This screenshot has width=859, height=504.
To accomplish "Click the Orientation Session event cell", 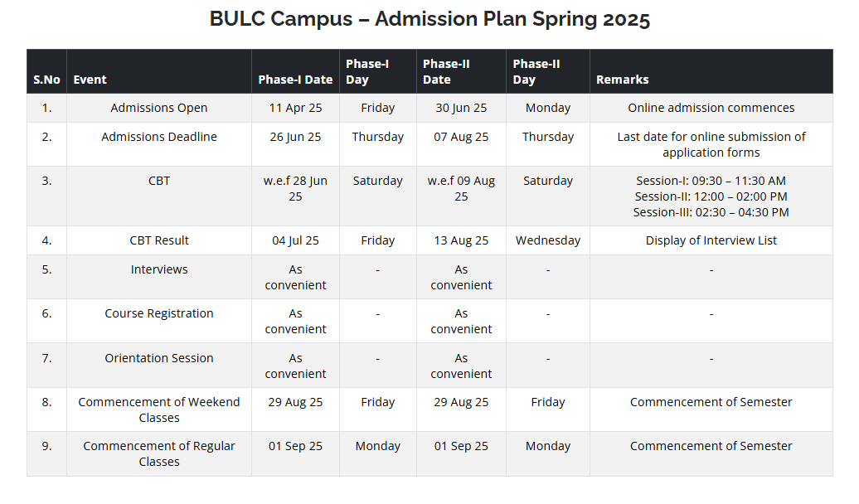I will pos(159,366).
